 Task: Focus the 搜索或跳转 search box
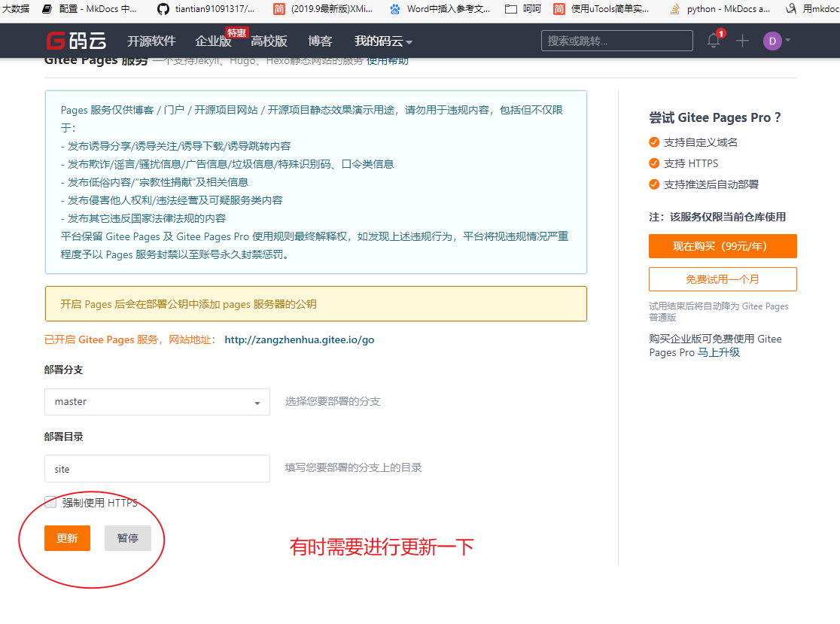[616, 41]
